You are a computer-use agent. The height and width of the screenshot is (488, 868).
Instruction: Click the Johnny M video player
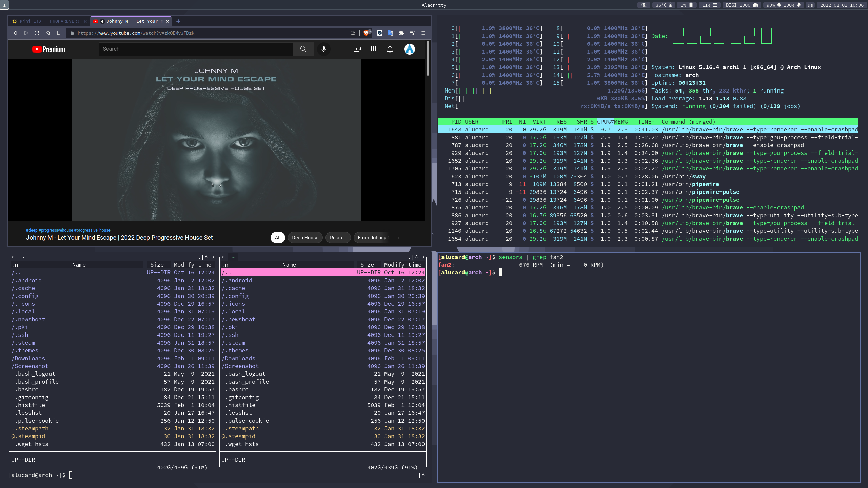(x=216, y=140)
